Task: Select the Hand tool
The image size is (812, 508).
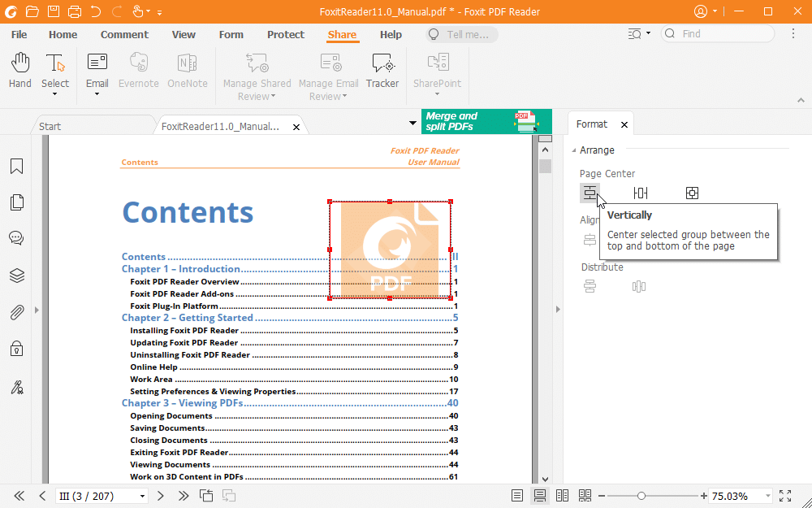Action: [19, 72]
